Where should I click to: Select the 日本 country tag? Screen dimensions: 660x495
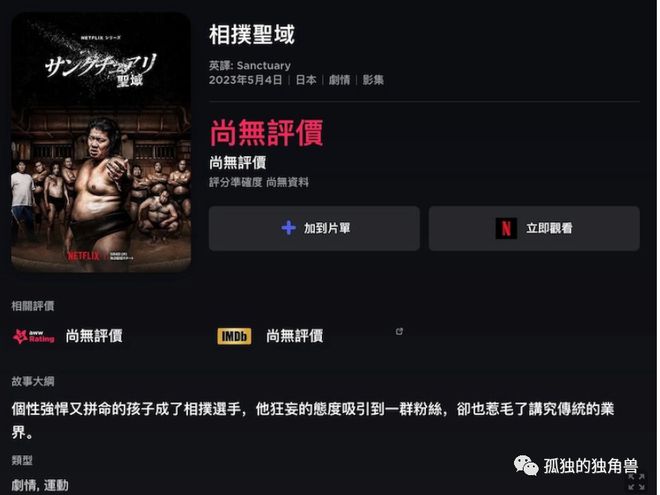[306, 80]
